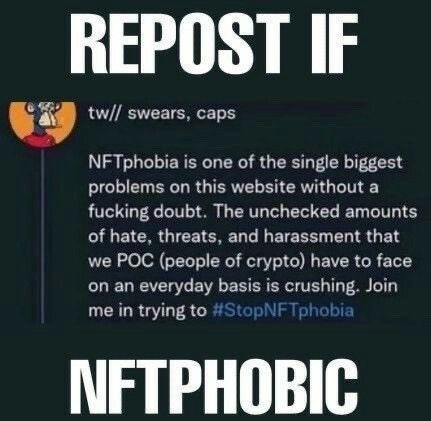
Task: Click the 'IF' word in top caption
Action: coord(334,43)
